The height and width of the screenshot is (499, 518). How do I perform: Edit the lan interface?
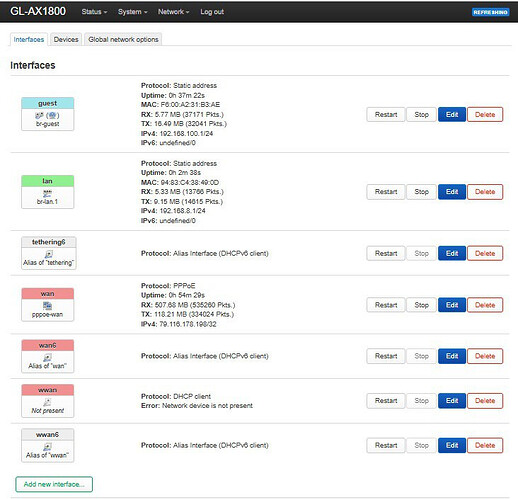click(x=452, y=192)
